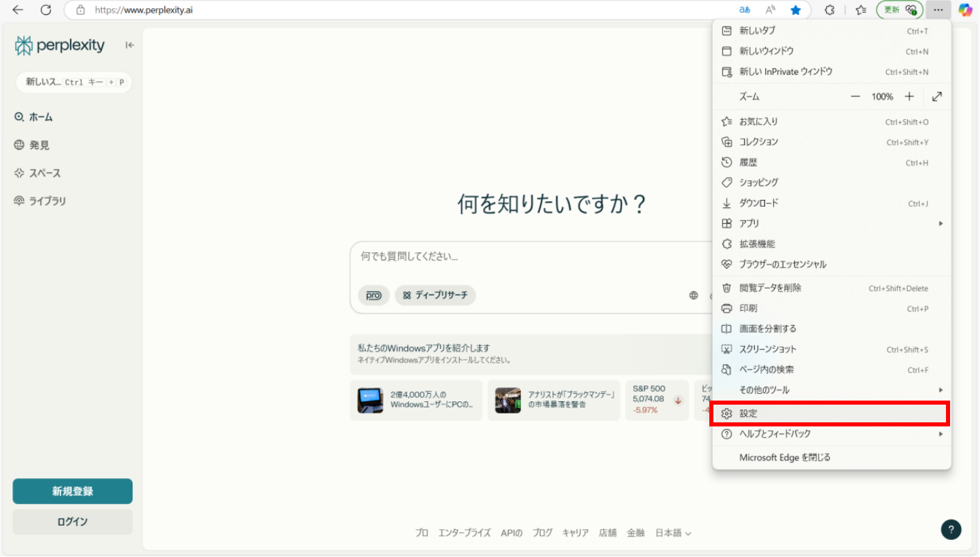This screenshot has height=557, width=980.
Task: Expand ヘルプとフィードバック submenu
Action: tap(831, 434)
